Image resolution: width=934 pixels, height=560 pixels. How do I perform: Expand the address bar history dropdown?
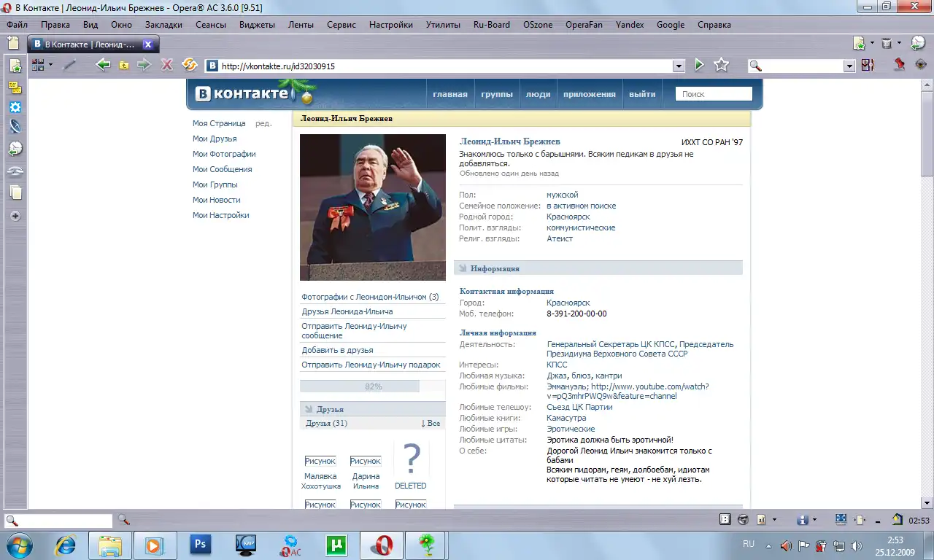[679, 66]
